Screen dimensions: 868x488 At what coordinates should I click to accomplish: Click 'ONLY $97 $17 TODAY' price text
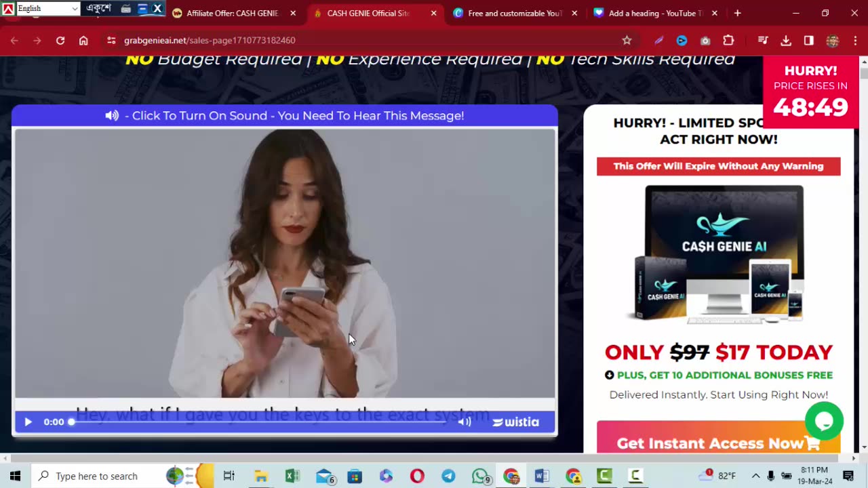719,352
